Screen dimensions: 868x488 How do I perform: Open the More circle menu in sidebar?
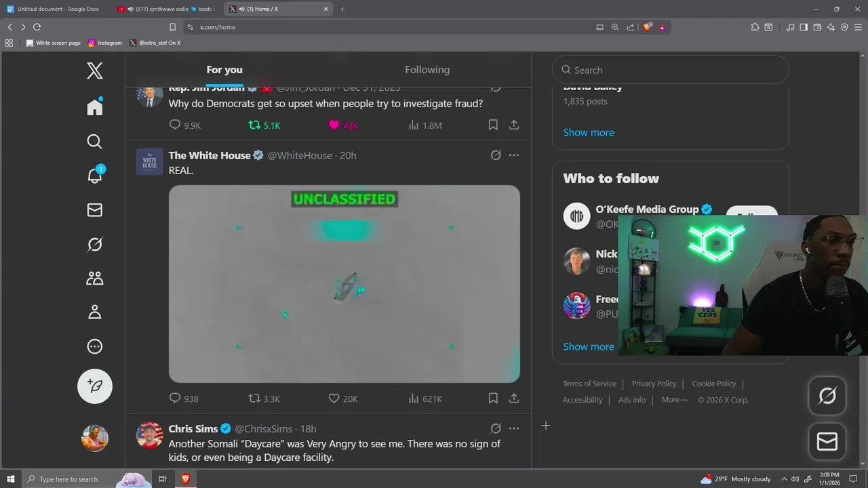[x=95, y=346]
